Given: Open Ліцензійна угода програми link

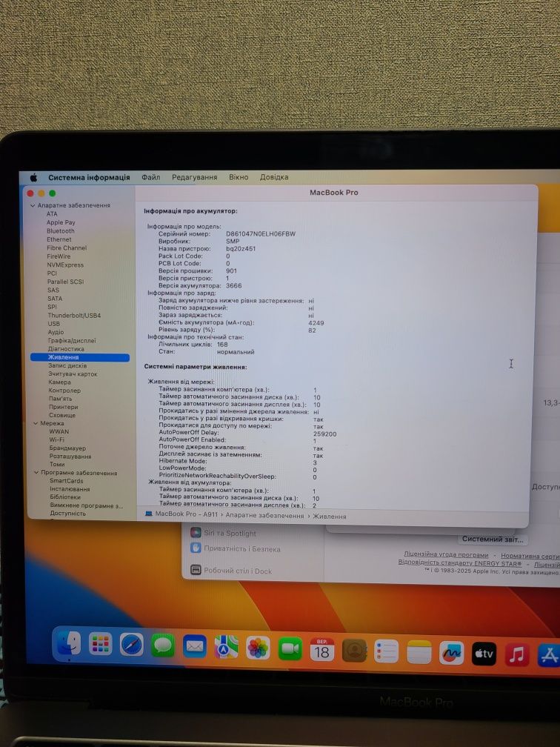Looking at the screenshot, I should (x=446, y=554).
